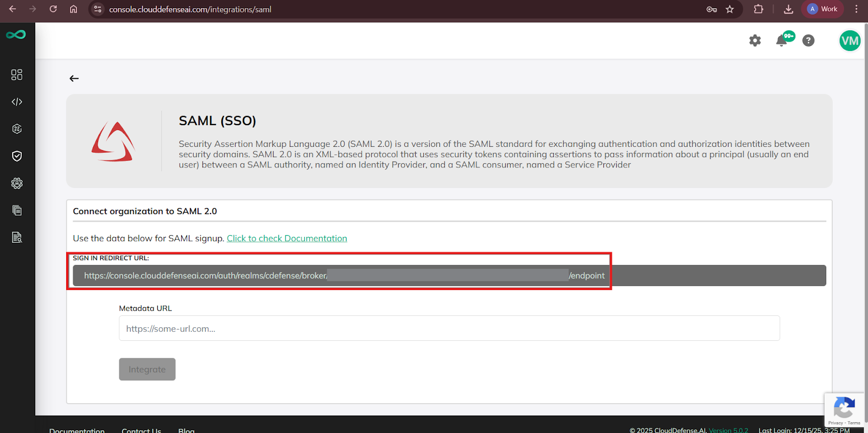Click the SAML (SSO) heading
This screenshot has height=433, width=868.
pyautogui.click(x=218, y=120)
